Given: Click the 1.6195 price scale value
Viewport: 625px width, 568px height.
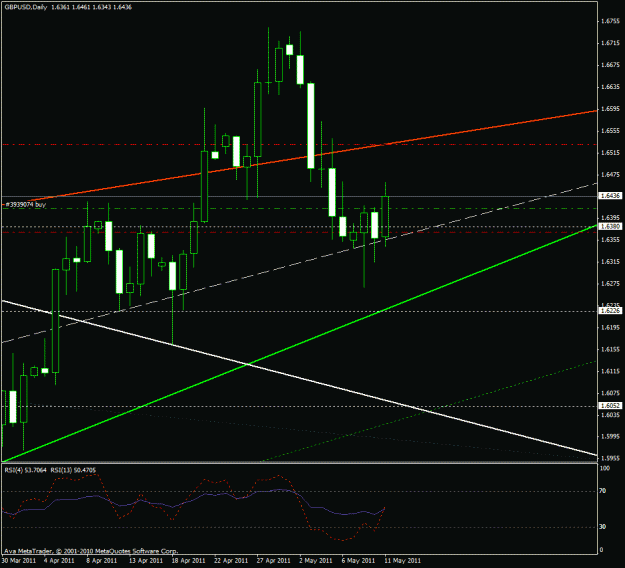Looking at the screenshot, I should [x=611, y=328].
